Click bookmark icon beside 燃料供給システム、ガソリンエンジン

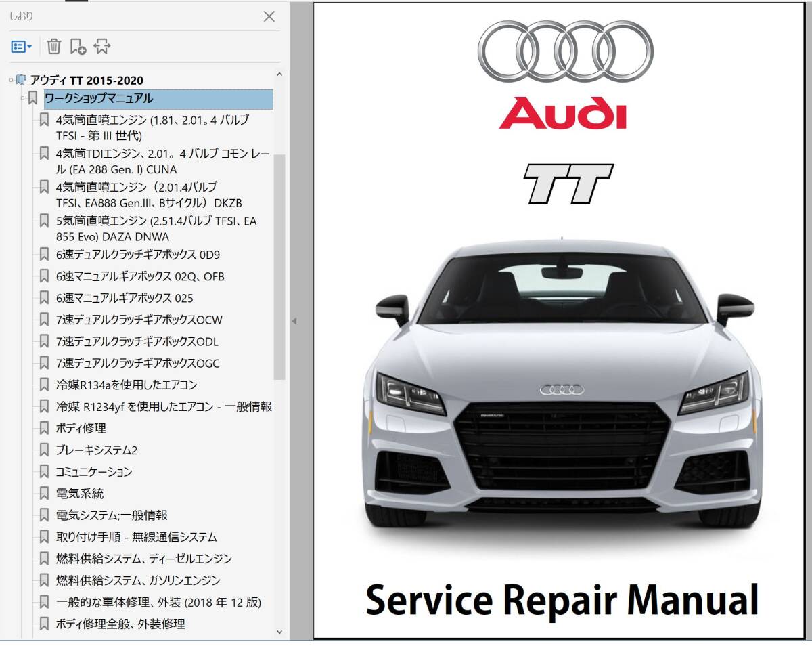[44, 580]
